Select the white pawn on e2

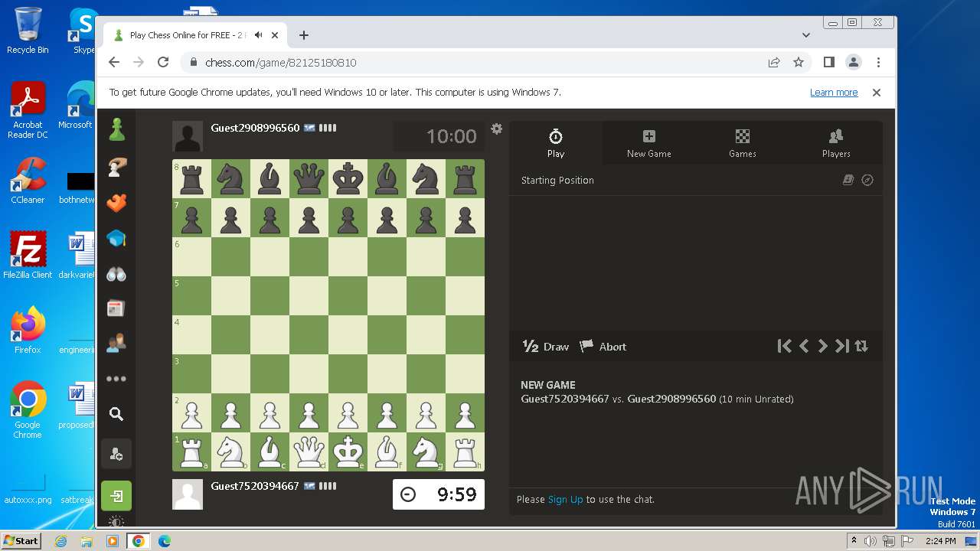coord(348,412)
